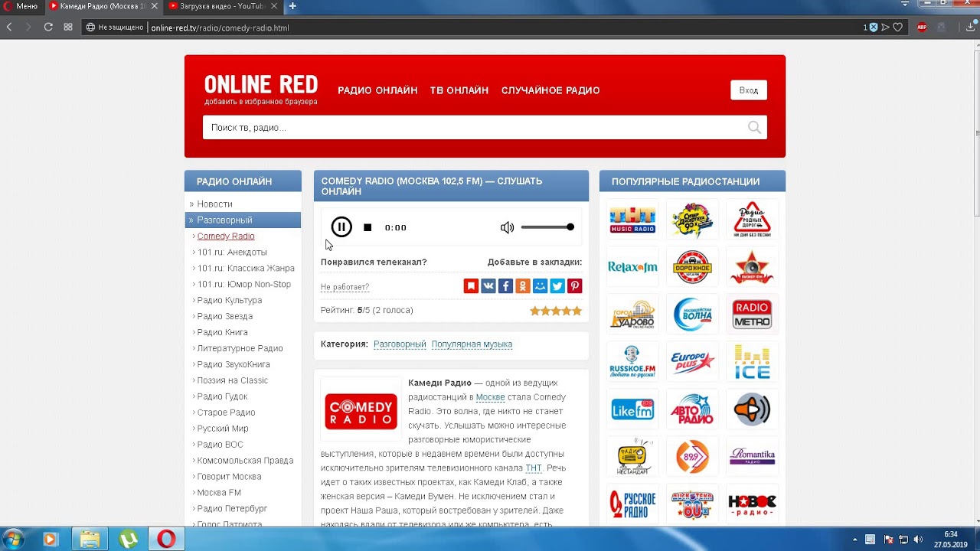
Task: Go to the ТВ Онлайн menu item
Action: click(x=459, y=90)
